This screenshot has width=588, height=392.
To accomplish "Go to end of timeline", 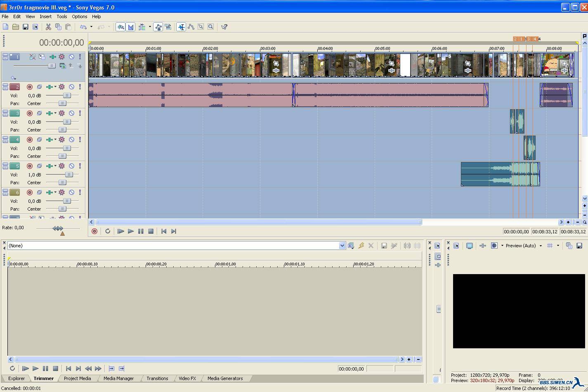I will click(174, 231).
